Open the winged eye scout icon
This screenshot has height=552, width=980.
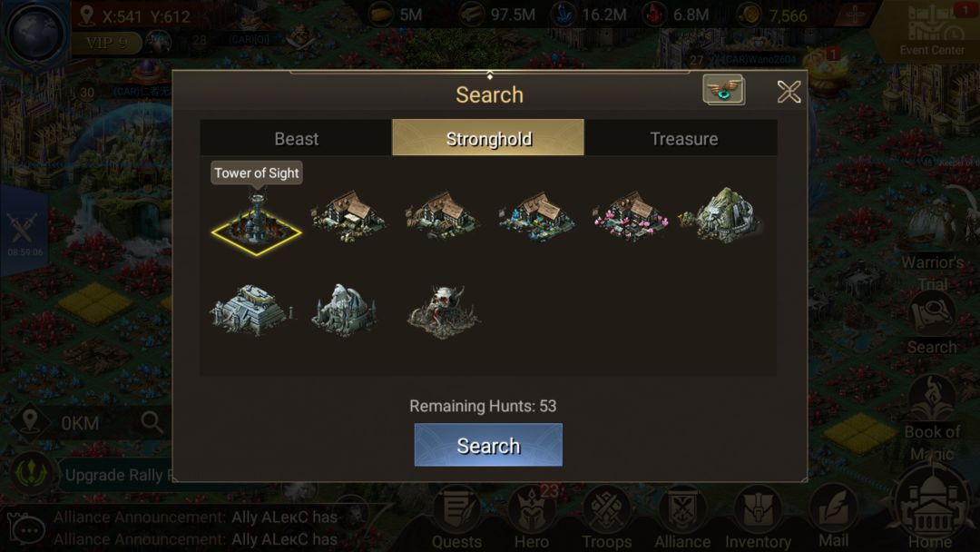pyautogui.click(x=723, y=90)
